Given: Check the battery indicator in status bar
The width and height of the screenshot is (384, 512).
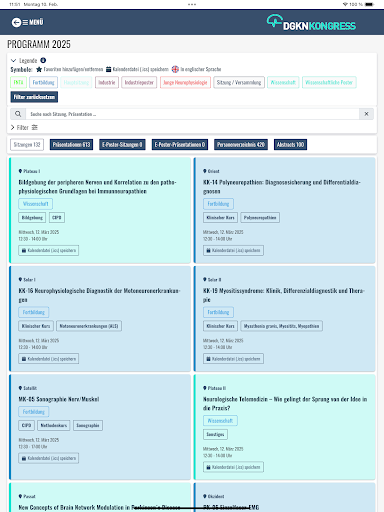Looking at the screenshot, I should (x=369, y=4).
